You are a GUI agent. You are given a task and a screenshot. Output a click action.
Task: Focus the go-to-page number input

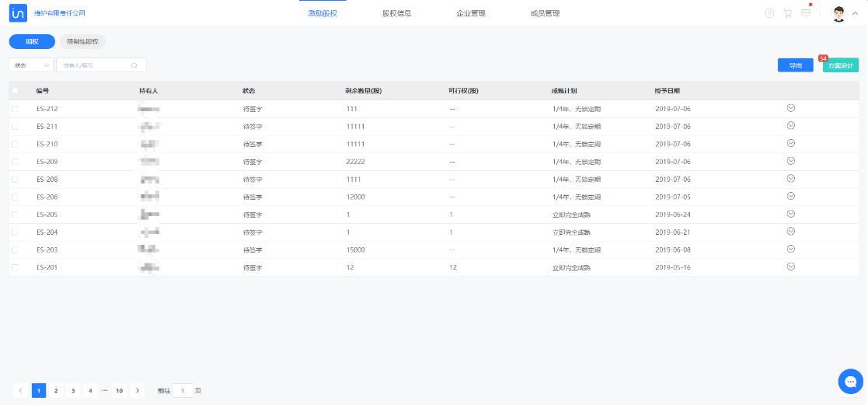click(183, 390)
